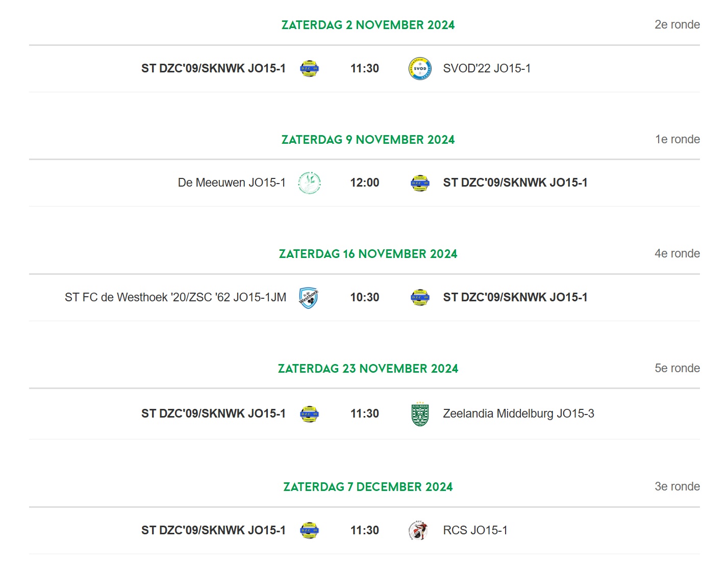The height and width of the screenshot is (570, 728).
Task: Click DZC'09 logo in the 16 November match
Action: (420, 298)
